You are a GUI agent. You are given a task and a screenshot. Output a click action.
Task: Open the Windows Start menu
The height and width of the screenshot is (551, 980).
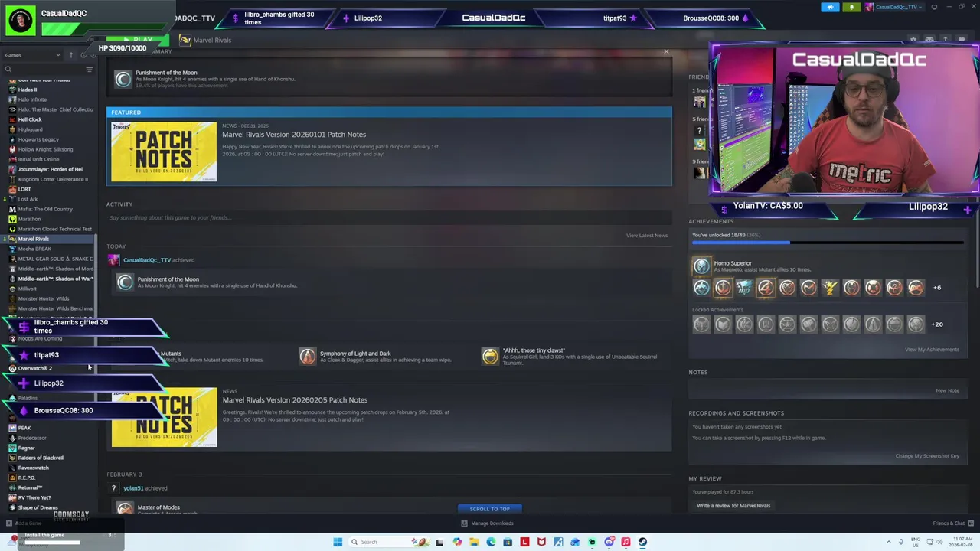click(x=337, y=542)
